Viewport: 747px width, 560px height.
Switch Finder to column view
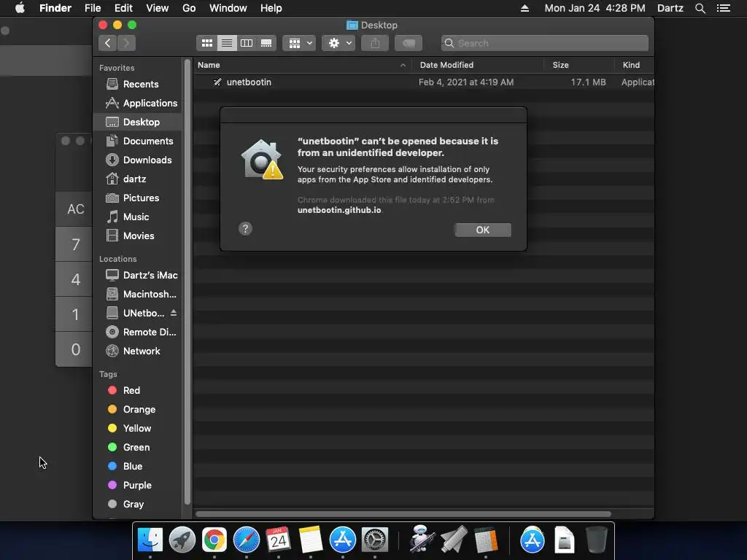(x=247, y=43)
